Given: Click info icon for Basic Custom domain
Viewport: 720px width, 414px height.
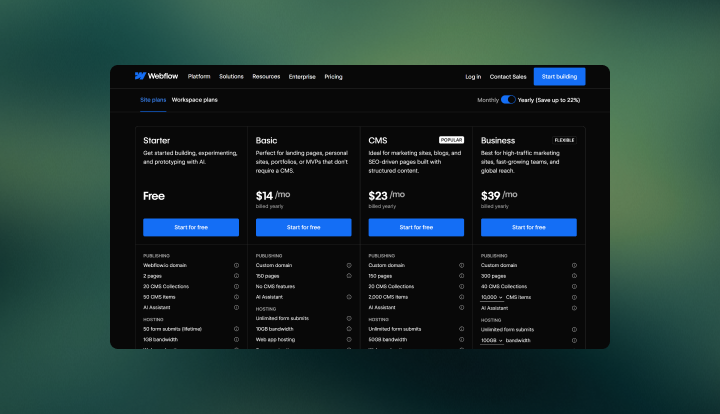Looking at the screenshot, I should (349, 265).
